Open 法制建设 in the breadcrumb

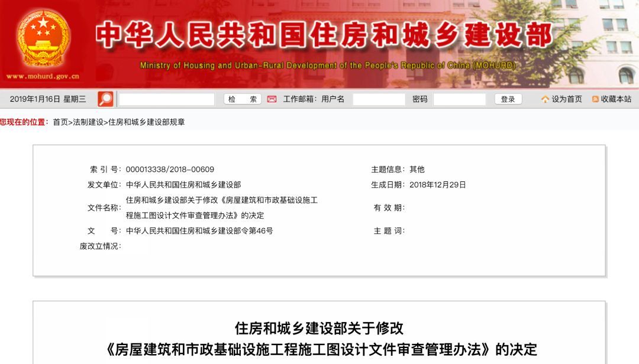point(88,122)
